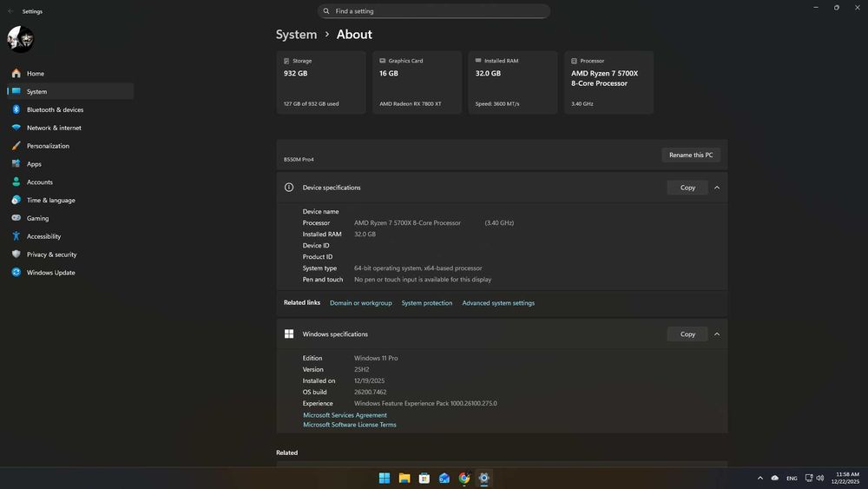The image size is (868, 489).
Task: Click the Privacy & security shield icon
Action: pos(16,254)
